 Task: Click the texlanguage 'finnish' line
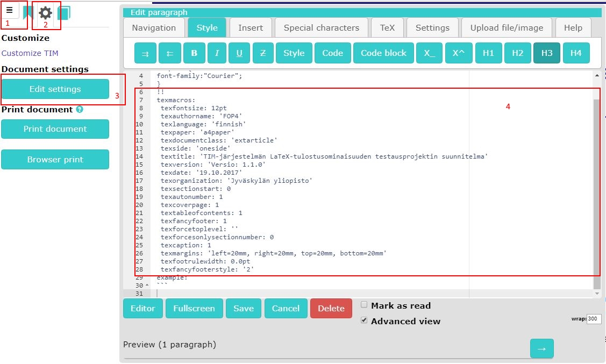[x=203, y=124]
